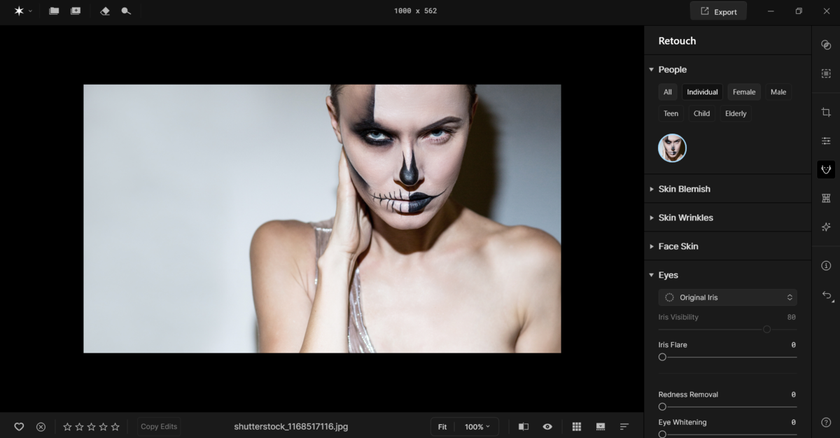Click the info icon in right sidebar
The image size is (840, 438).
pos(826,266)
